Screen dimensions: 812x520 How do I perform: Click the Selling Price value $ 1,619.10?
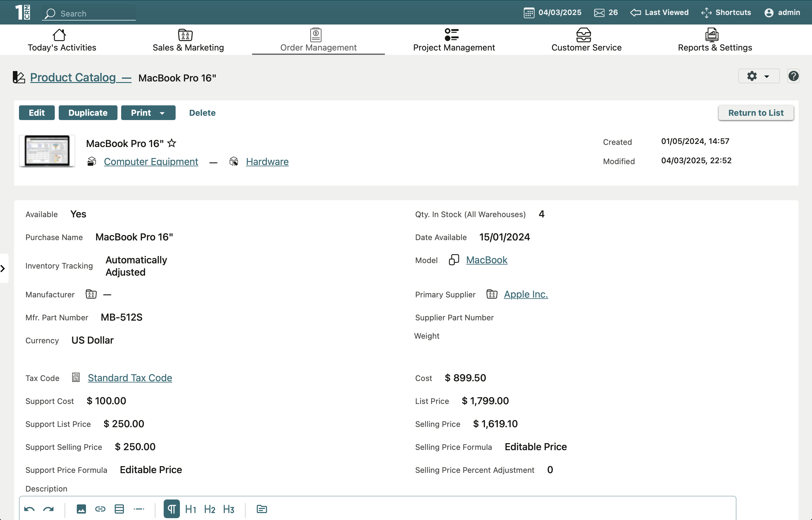click(x=495, y=424)
